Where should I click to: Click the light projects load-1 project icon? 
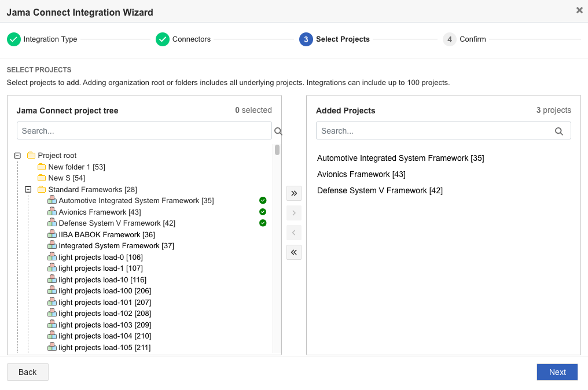pos(52,268)
